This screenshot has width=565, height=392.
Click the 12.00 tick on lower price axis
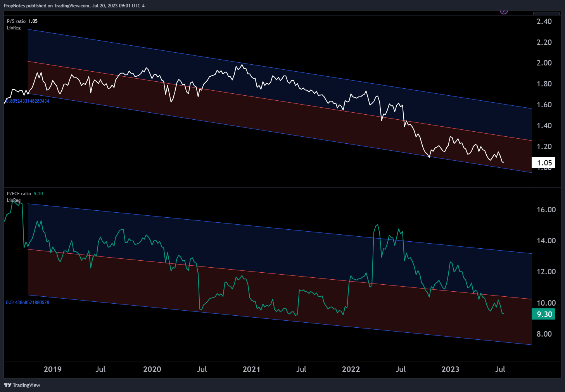coord(546,272)
